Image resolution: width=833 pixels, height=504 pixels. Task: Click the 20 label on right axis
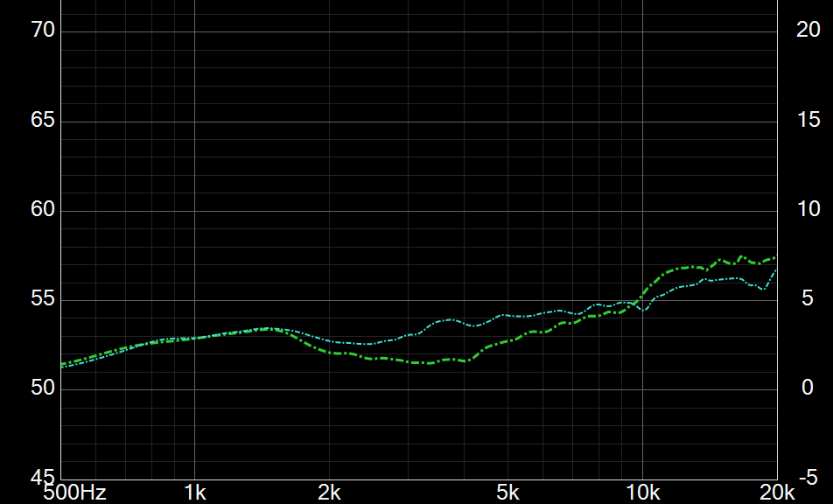(x=808, y=30)
